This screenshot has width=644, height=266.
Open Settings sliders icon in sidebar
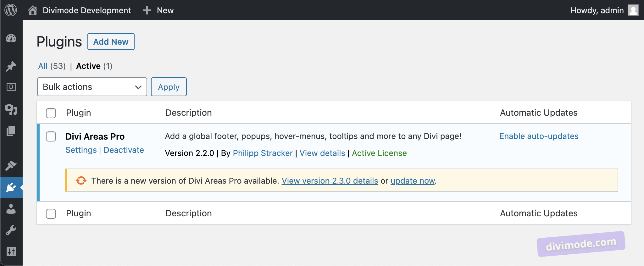[x=11, y=252]
